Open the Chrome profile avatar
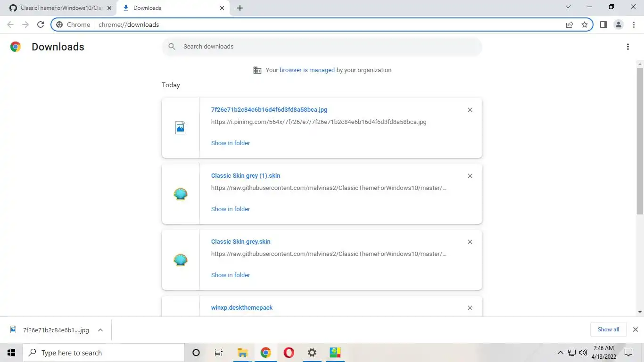The image size is (644, 362). [x=619, y=25]
